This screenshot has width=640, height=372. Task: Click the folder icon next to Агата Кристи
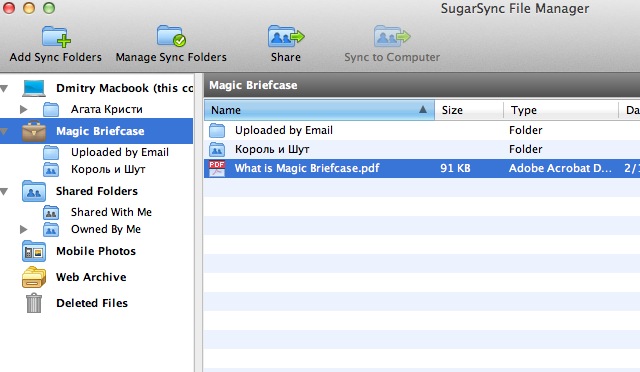tap(51, 109)
